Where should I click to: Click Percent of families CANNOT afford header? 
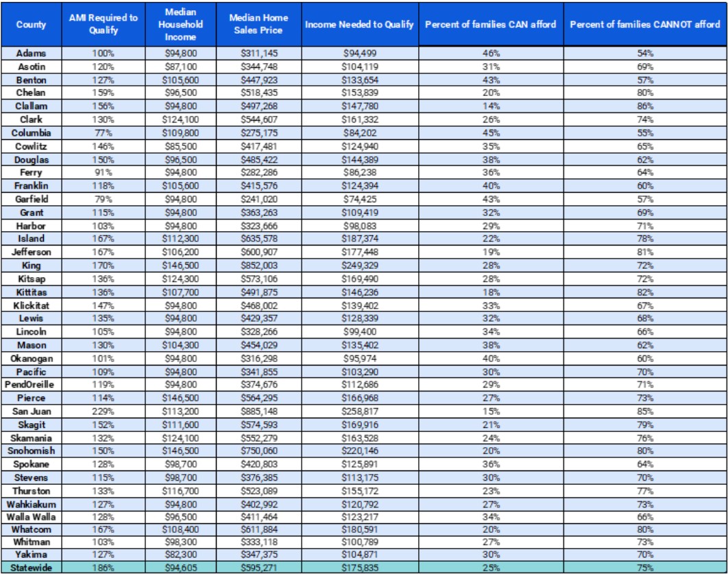click(x=645, y=25)
